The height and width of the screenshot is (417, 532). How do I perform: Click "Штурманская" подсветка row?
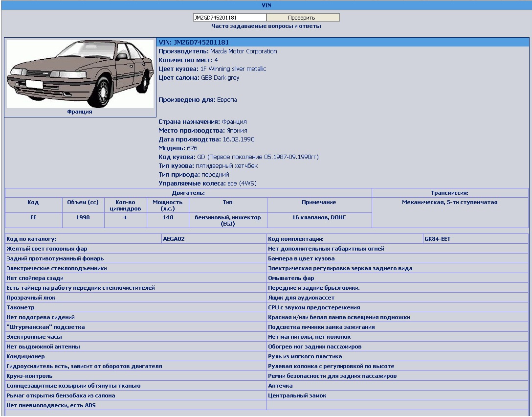tap(136, 327)
